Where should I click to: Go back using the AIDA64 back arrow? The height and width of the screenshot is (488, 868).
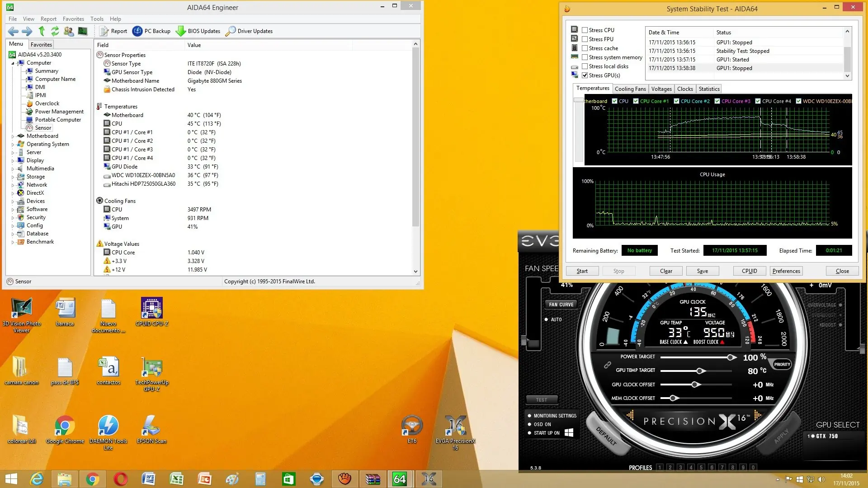click(x=13, y=31)
